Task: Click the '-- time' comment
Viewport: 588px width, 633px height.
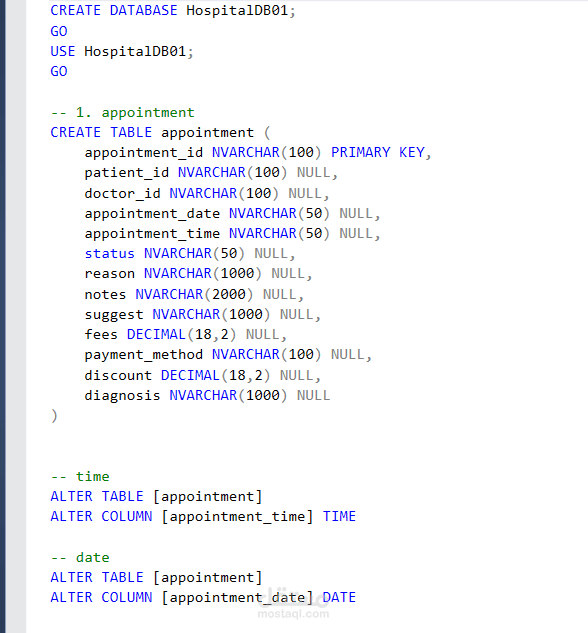Action: click(x=80, y=476)
